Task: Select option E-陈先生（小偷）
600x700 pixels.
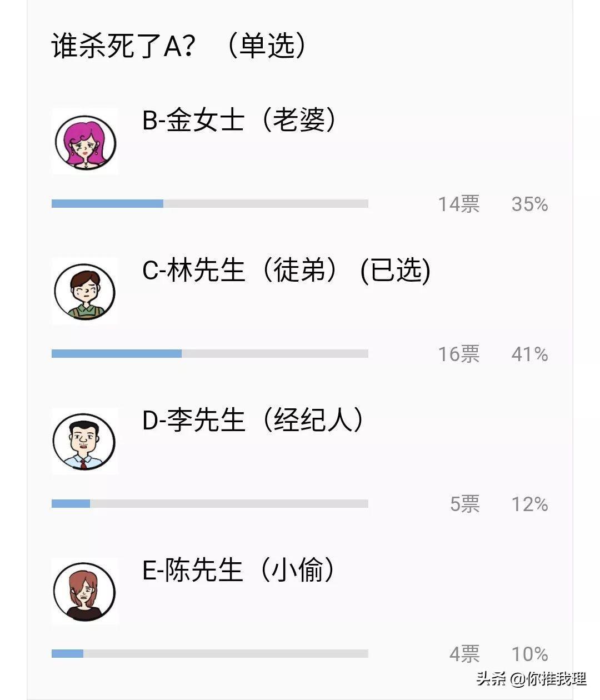Action: (x=239, y=570)
